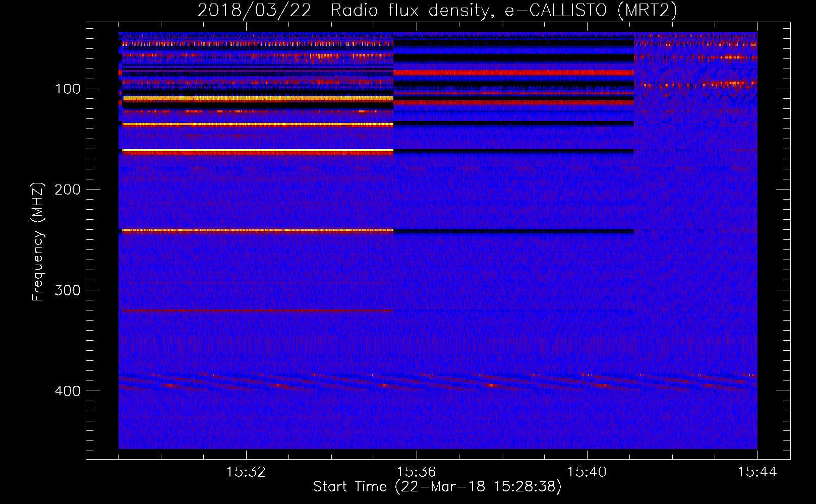The height and width of the screenshot is (504, 816).
Task: Click the 200 frequency tick label
Action: point(68,190)
